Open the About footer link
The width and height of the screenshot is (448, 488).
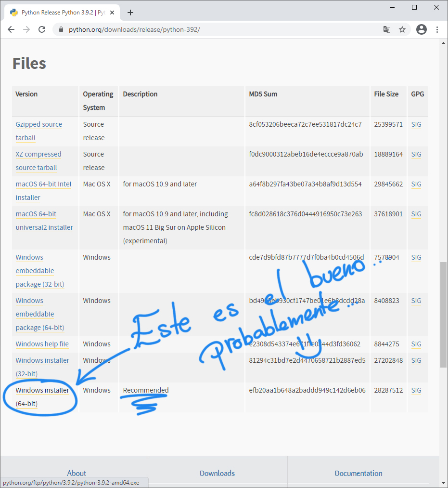77,473
